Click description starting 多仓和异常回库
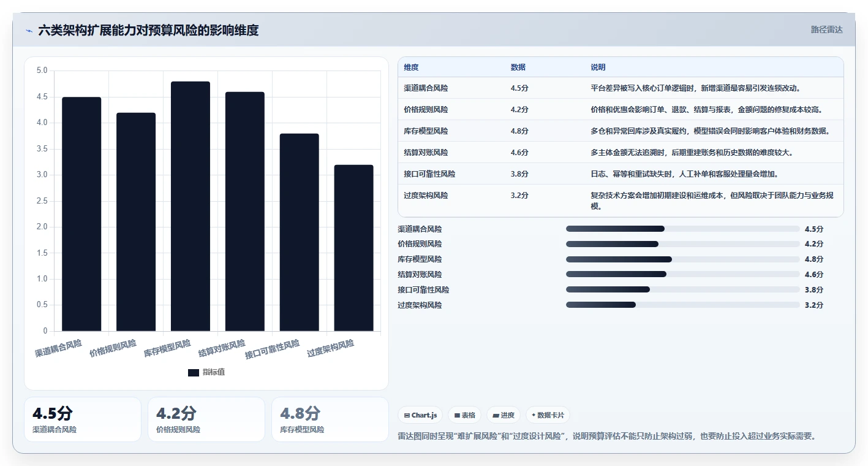Image resolution: width=868 pixels, height=466 pixels. [710, 131]
